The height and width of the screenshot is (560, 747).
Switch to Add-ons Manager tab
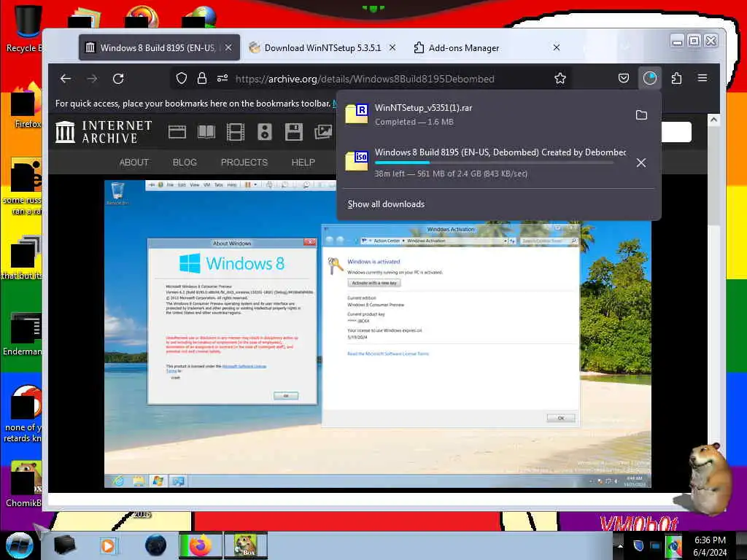click(487, 47)
